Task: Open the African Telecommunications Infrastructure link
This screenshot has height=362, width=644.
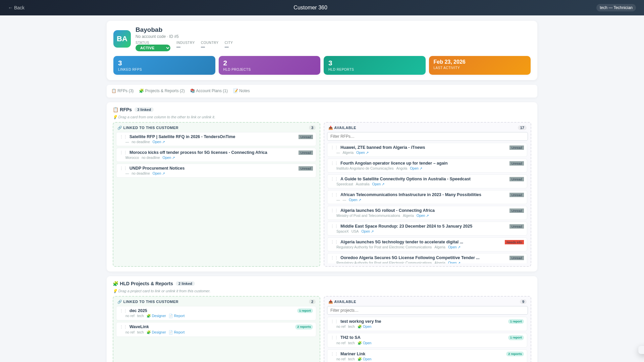Action: 355,200
